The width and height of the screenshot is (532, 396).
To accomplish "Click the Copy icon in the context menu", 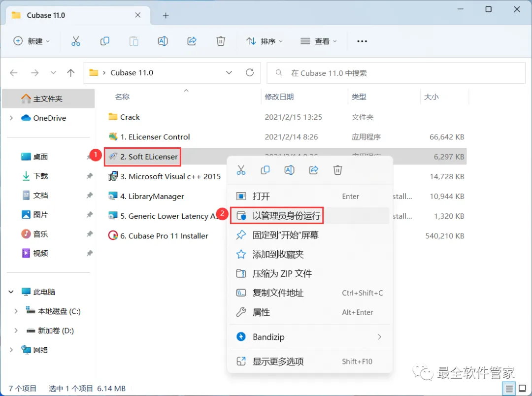I will 265,170.
